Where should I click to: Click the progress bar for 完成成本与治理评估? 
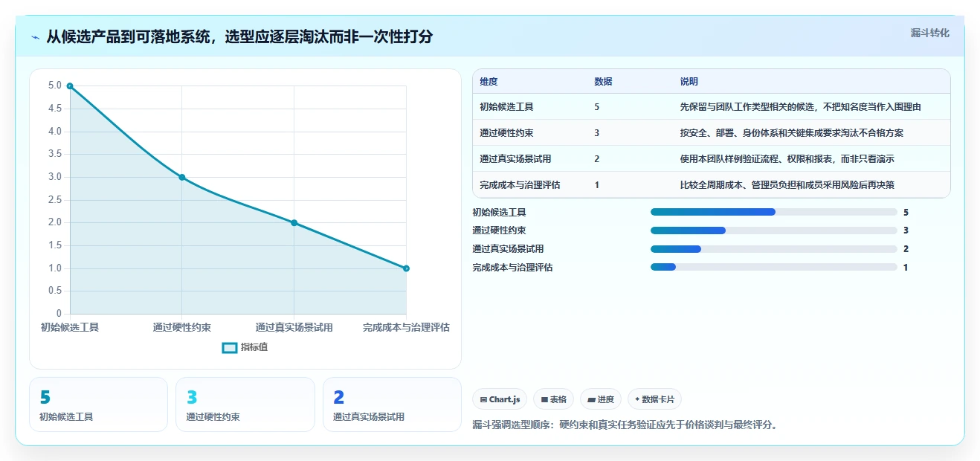point(774,267)
